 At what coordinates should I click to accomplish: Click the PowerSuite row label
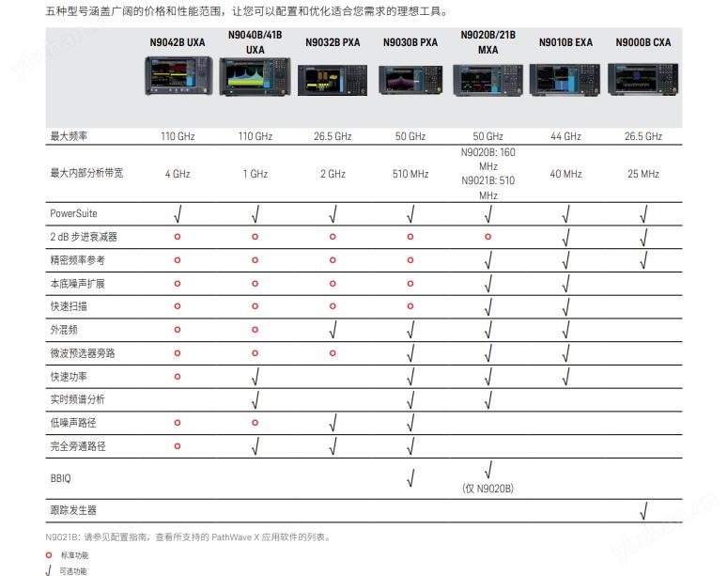(x=73, y=213)
